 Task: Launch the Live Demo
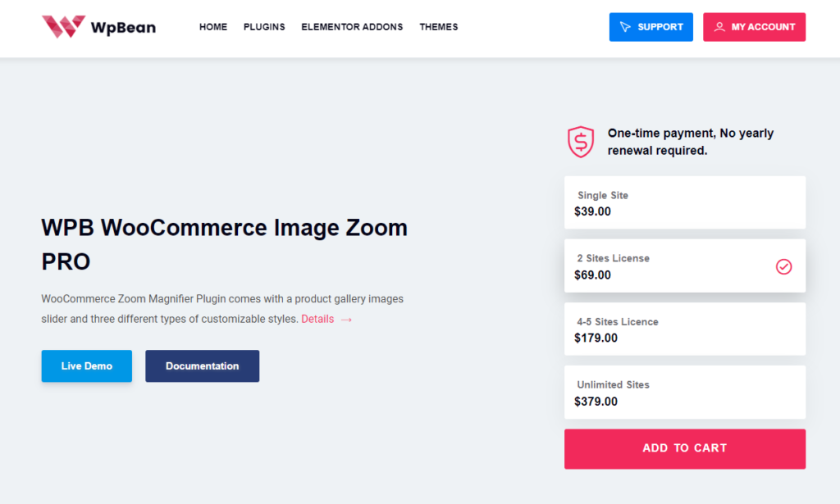pos(87,366)
